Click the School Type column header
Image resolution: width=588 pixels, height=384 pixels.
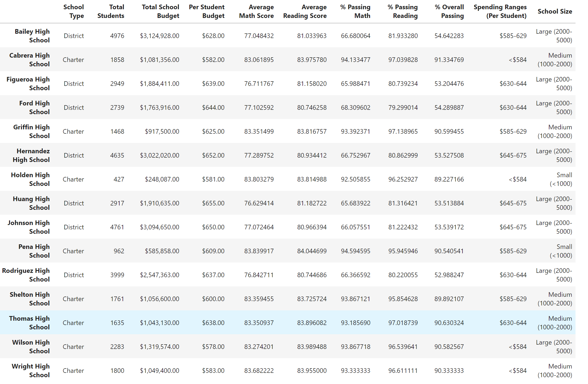pyautogui.click(x=73, y=11)
